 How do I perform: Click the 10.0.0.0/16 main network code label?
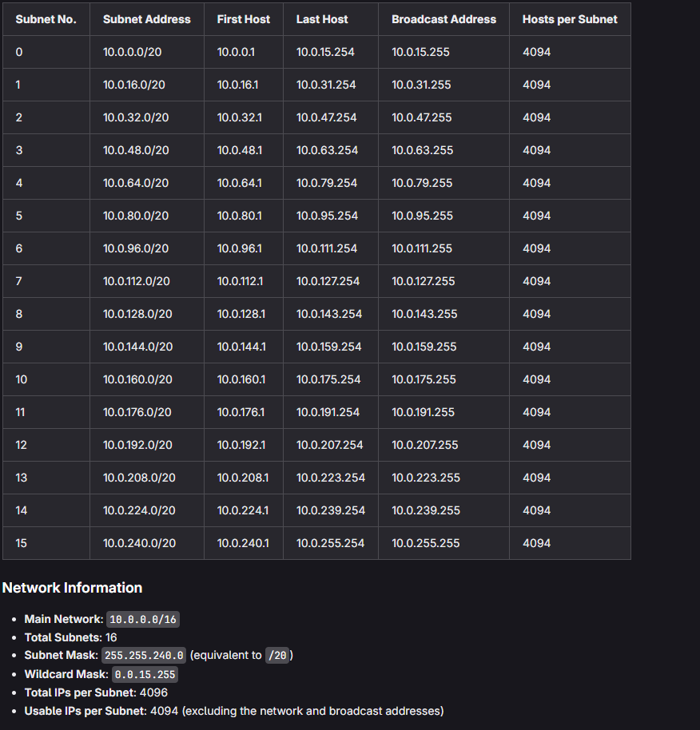click(x=142, y=619)
